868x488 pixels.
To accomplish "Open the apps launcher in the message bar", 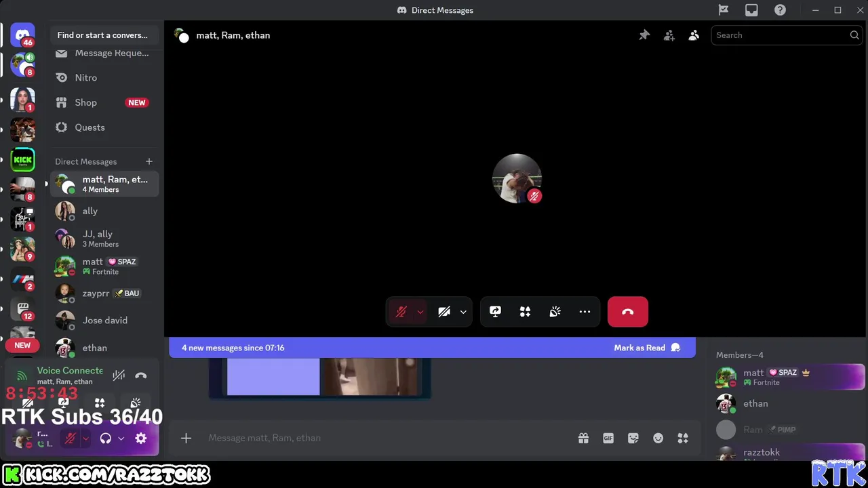I will coord(683,438).
